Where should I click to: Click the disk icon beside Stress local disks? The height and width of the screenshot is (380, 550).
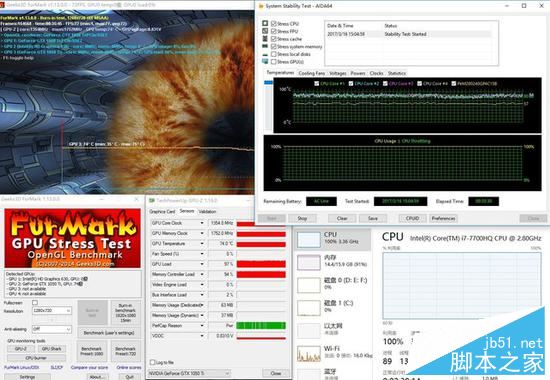pos(265,54)
